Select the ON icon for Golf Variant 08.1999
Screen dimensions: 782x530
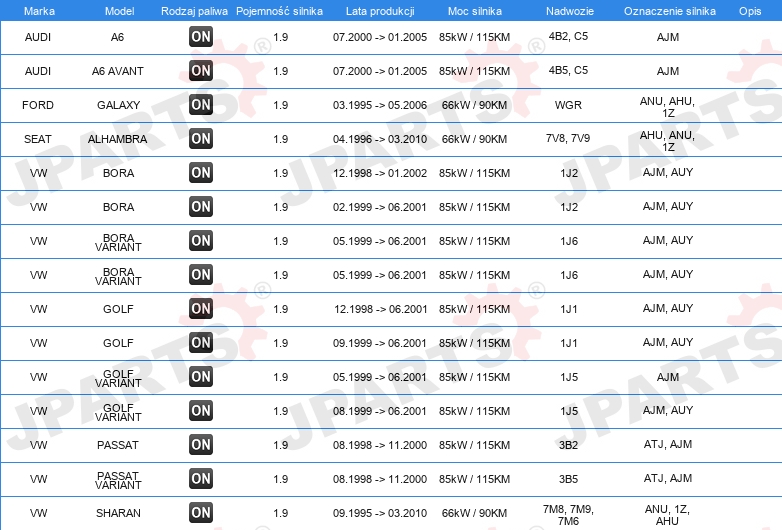click(201, 410)
